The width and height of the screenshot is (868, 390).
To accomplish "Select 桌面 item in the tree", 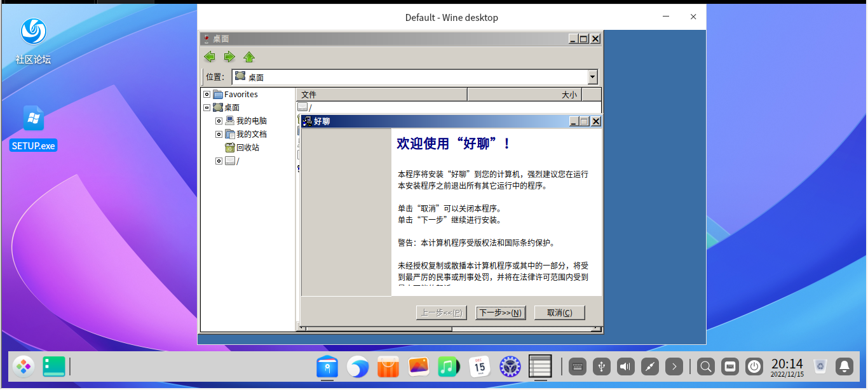I will pyautogui.click(x=226, y=107).
